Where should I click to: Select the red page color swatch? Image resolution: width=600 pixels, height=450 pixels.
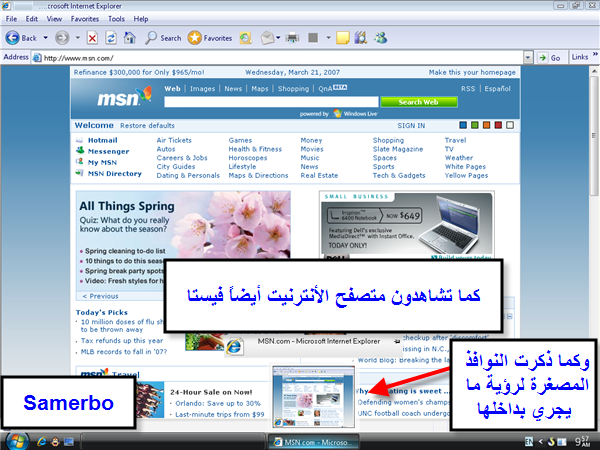tap(498, 125)
